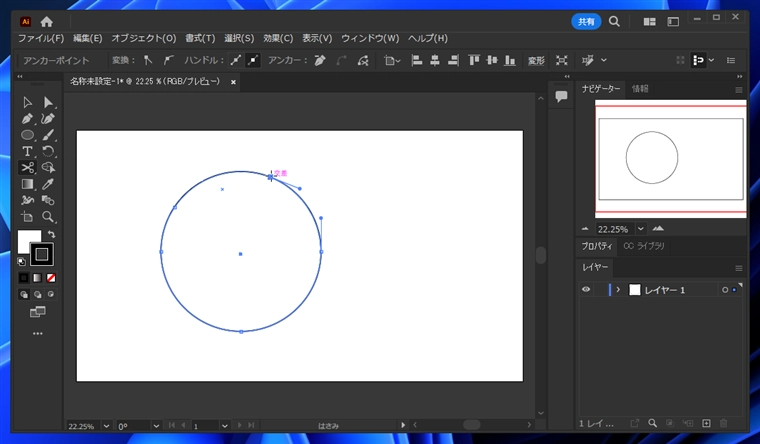The image size is (760, 444).
Task: Select the Pen tool
Action: (27, 119)
